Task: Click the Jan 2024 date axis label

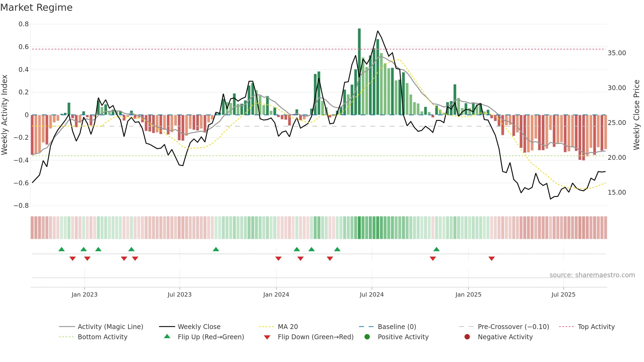Action: pyautogui.click(x=276, y=294)
